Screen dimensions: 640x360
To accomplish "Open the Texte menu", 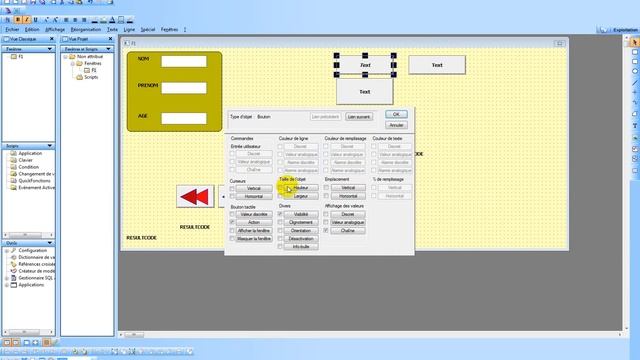I will [x=112, y=30].
